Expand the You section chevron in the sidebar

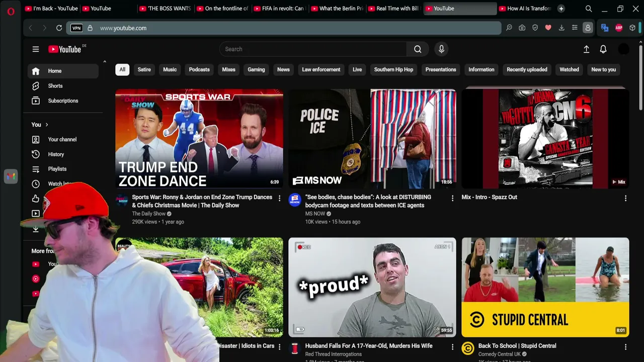(47, 125)
